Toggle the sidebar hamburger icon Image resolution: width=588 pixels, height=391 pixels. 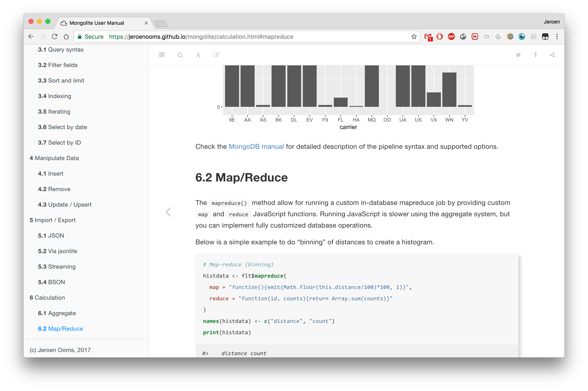click(x=162, y=55)
